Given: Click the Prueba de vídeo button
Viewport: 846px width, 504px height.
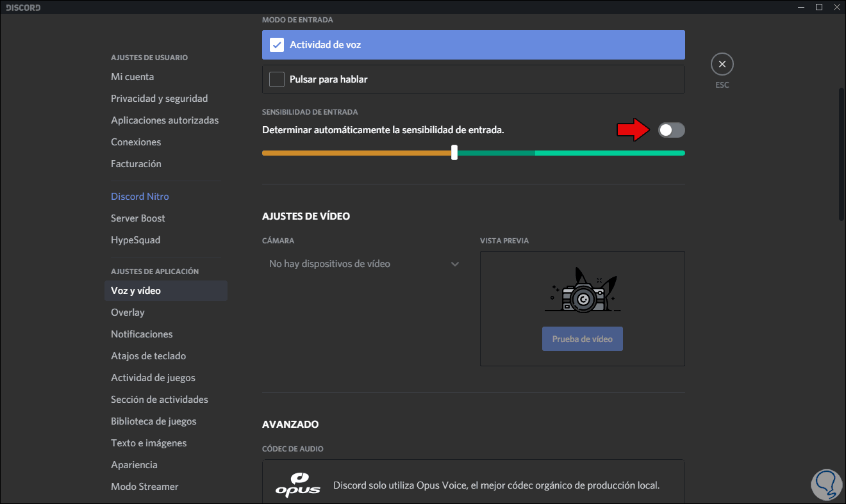Looking at the screenshot, I should click(582, 338).
